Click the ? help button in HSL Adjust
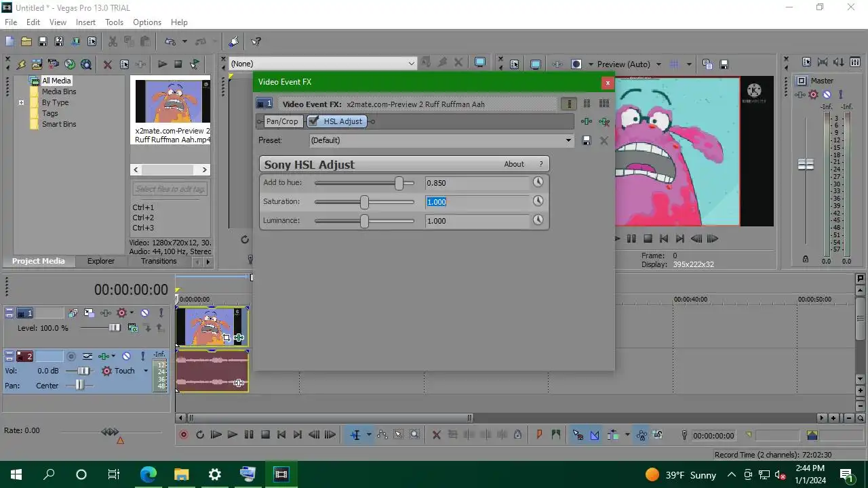Screen dimensions: 868x488 click(x=540, y=164)
